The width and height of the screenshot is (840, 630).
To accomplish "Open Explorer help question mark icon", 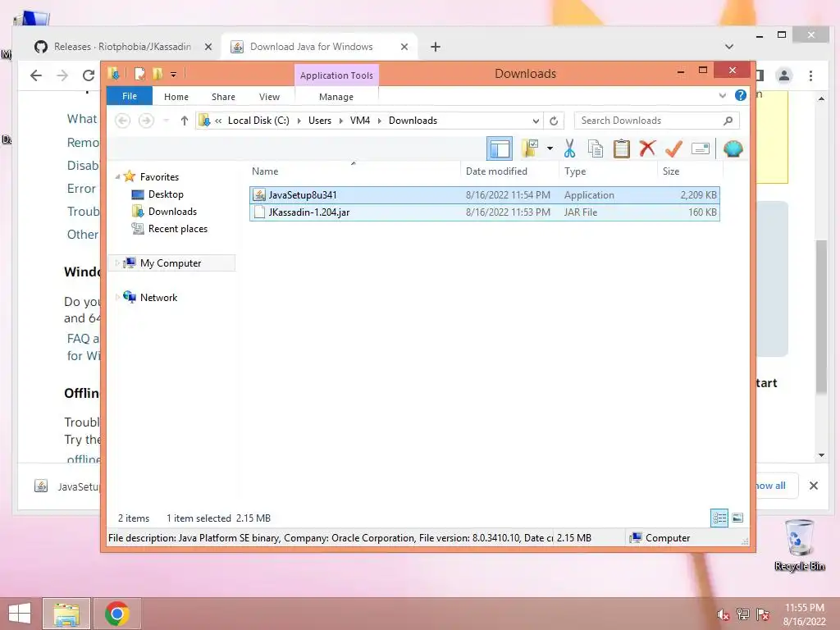I will coord(741,95).
